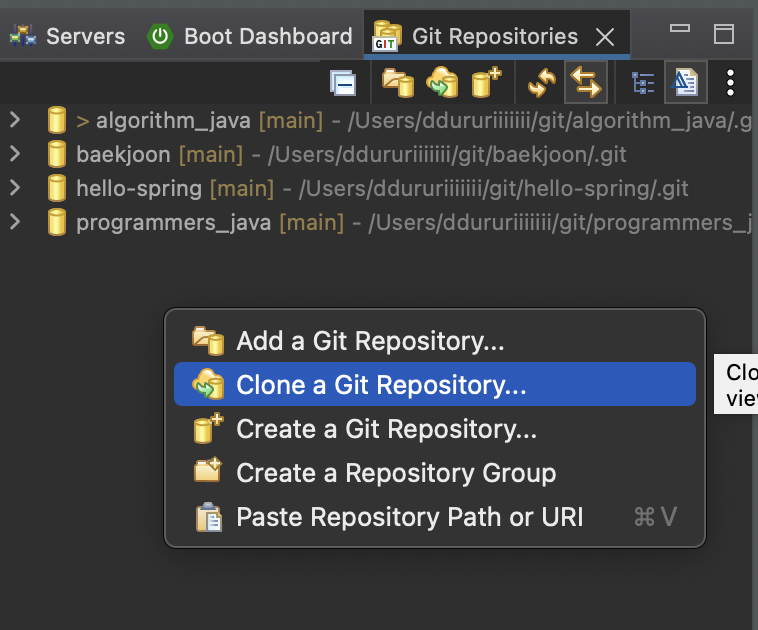
Task: Select the programmers_java [main] row
Action: 376,222
